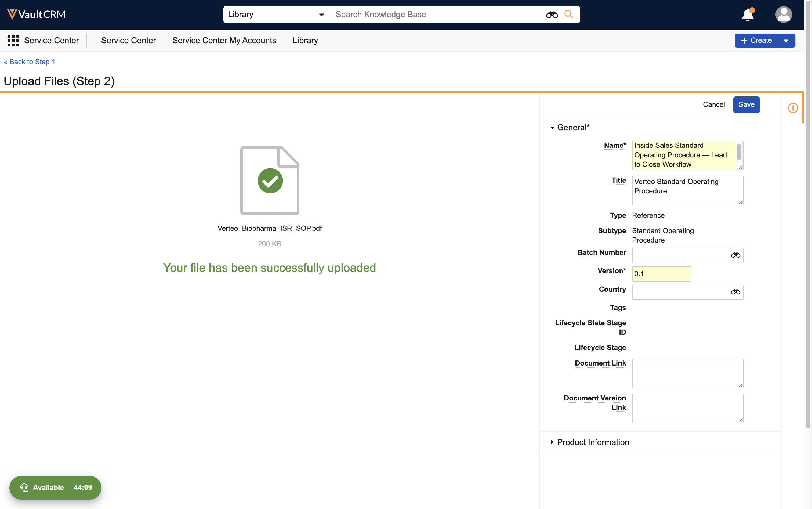Click binoculars icon in the search bar
The height and width of the screenshot is (509, 812).
pos(552,15)
